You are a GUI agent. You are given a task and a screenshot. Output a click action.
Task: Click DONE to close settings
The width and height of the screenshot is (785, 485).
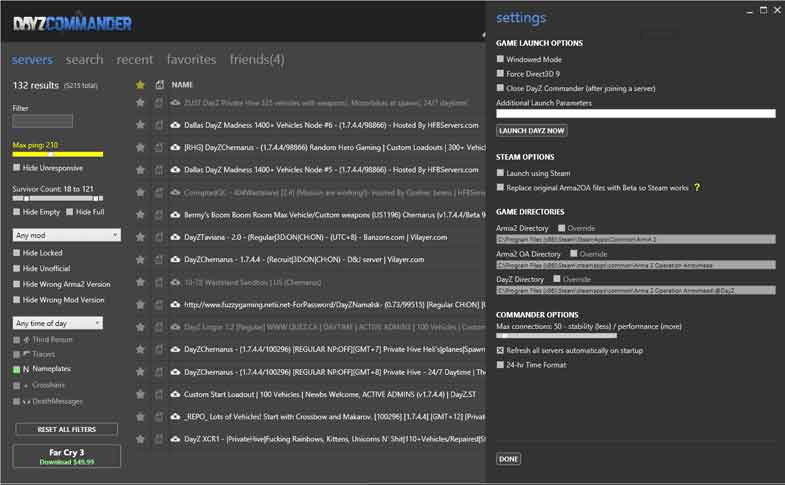coord(509,459)
